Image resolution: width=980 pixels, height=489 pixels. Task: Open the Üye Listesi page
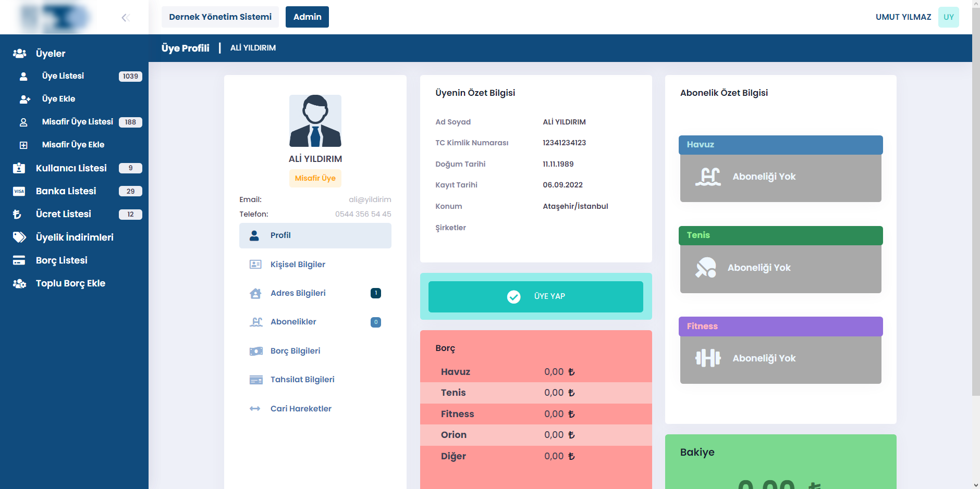click(x=63, y=76)
